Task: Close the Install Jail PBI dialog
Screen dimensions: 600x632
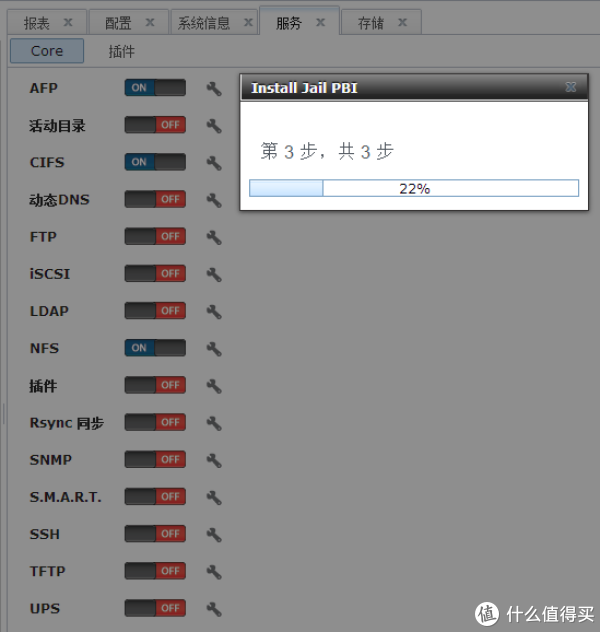Action: [570, 88]
